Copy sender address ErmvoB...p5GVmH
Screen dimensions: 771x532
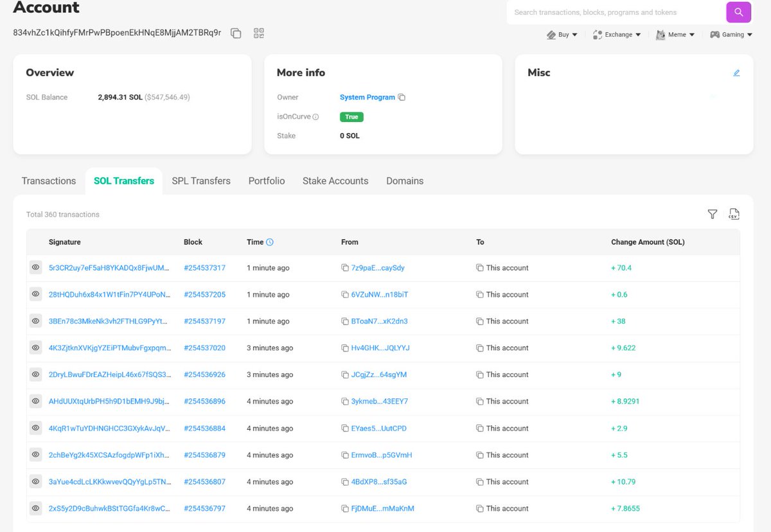(345, 455)
